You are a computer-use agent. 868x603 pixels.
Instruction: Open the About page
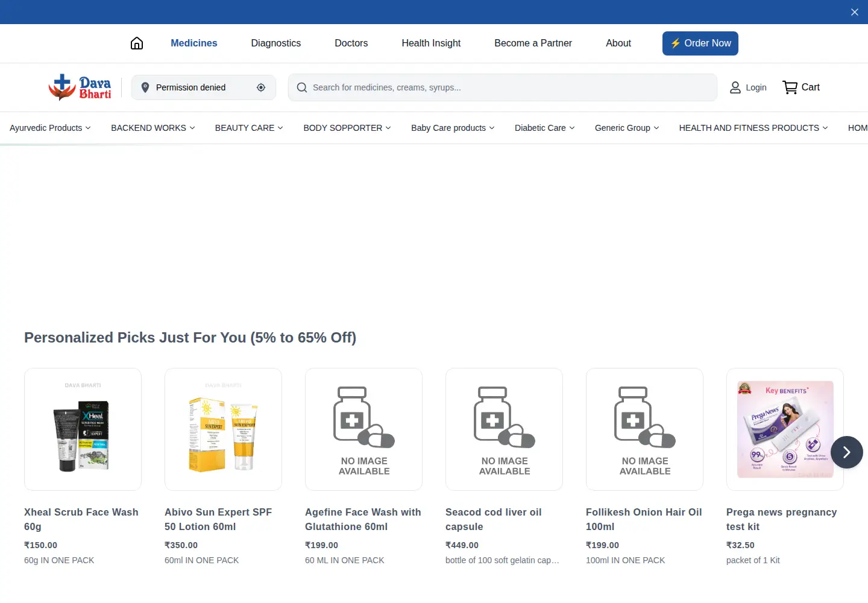click(x=618, y=43)
